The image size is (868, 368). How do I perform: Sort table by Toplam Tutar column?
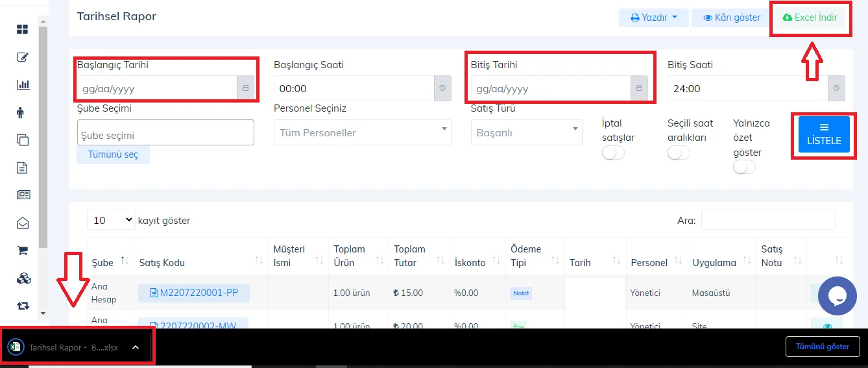pyautogui.click(x=418, y=256)
